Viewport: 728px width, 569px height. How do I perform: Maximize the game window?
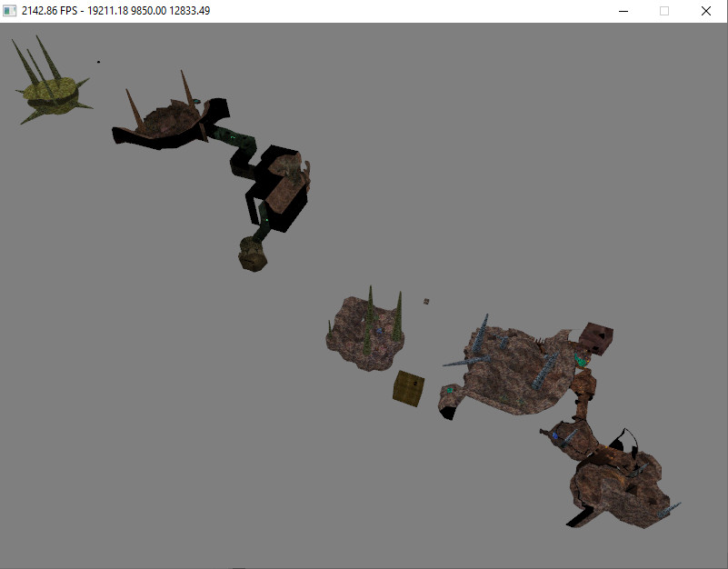pos(664,11)
